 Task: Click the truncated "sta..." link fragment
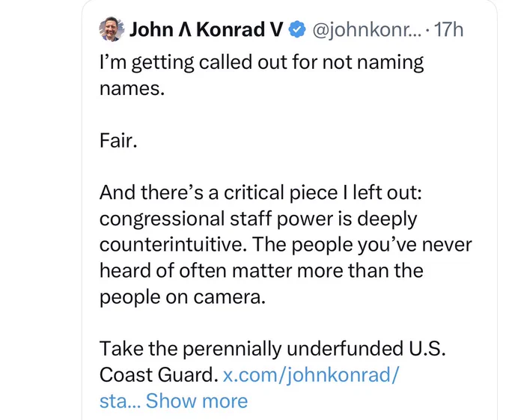pyautogui.click(x=120, y=401)
